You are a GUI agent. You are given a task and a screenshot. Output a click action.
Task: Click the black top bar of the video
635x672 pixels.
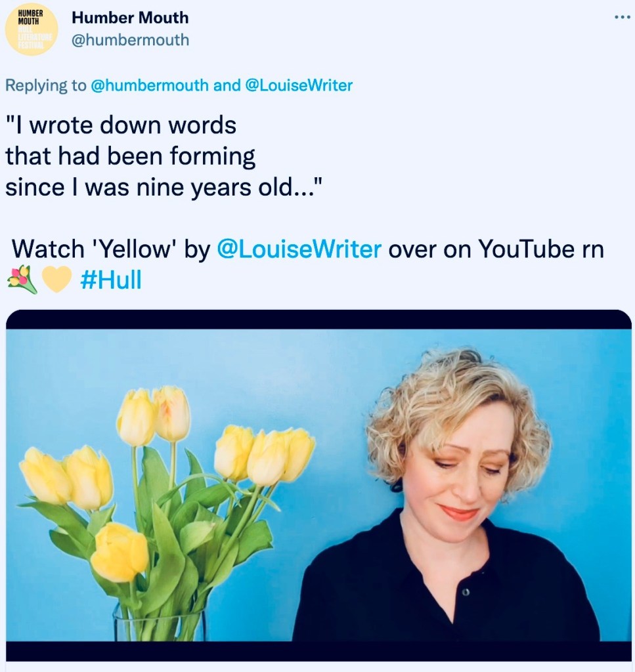(x=318, y=320)
